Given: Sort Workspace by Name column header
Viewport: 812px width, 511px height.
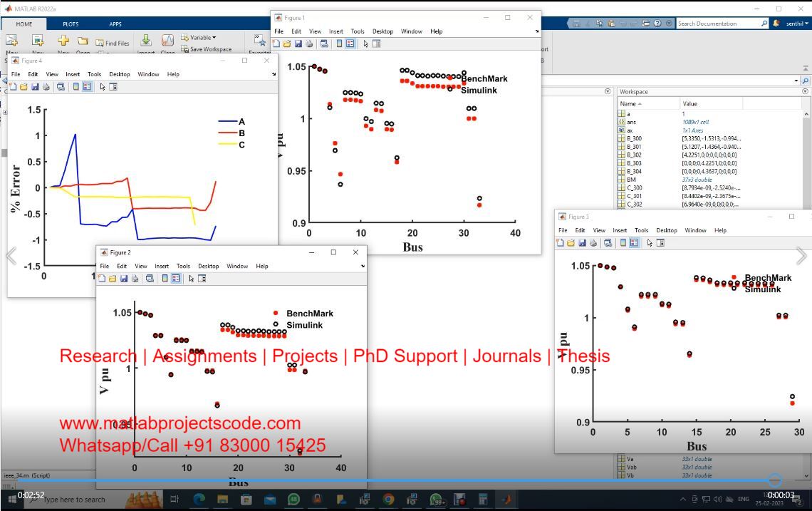Looking at the screenshot, I should [648, 103].
